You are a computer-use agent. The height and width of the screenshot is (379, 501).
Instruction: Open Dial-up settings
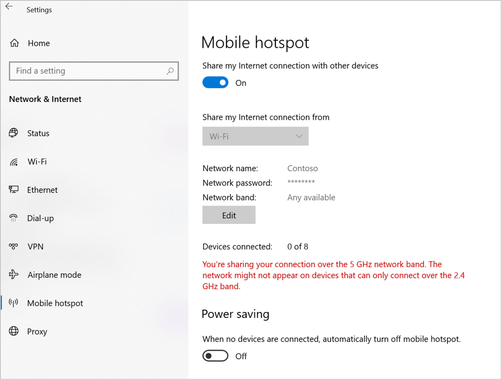tap(40, 218)
